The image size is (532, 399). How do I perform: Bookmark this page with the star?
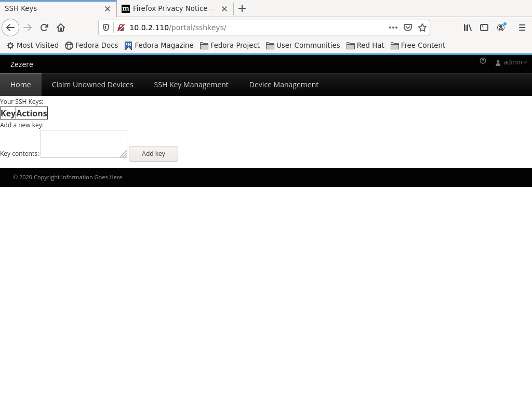pos(422,28)
